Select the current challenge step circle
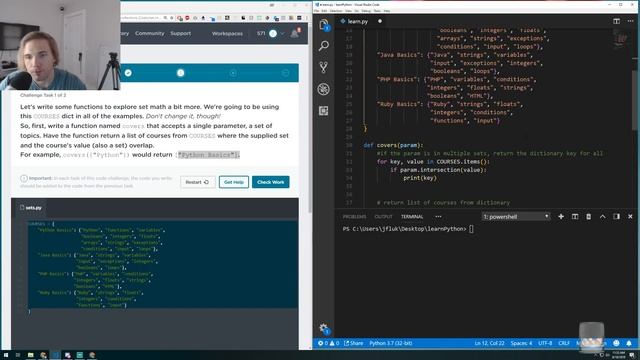This screenshot has height=360, width=640. (180, 73)
